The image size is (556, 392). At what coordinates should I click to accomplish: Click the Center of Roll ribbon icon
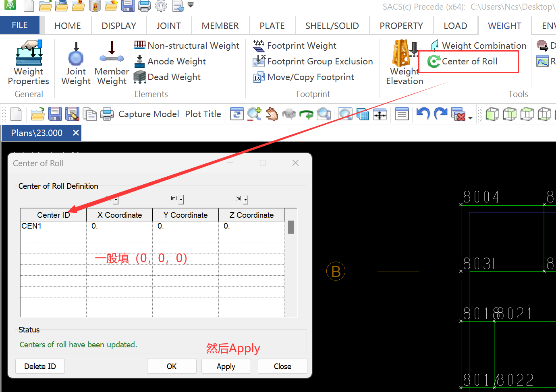(x=434, y=62)
